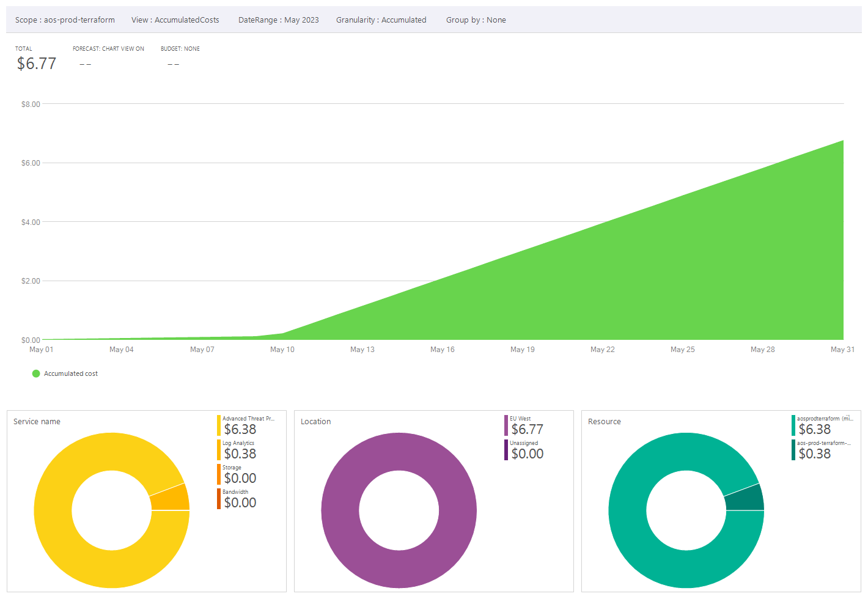This screenshot has height=599, width=868.
Task: Open the DateRange May 2023 picker
Action: click(x=279, y=20)
